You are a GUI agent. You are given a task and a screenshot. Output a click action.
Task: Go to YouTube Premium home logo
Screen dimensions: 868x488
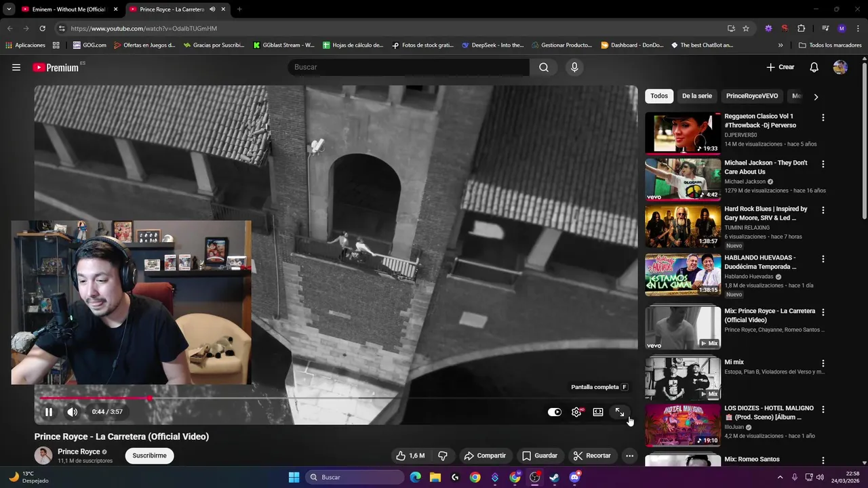(x=56, y=67)
